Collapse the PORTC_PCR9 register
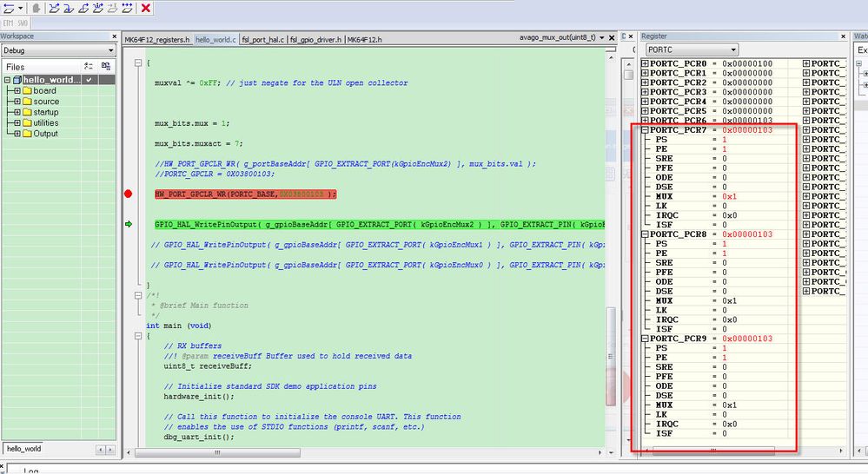Screen dimensions: 868x474 tap(645, 339)
